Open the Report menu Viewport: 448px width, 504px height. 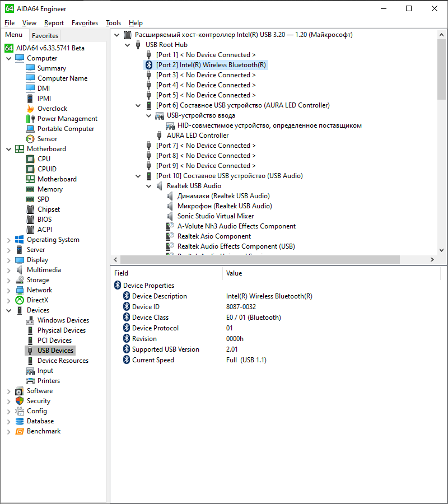(54, 23)
